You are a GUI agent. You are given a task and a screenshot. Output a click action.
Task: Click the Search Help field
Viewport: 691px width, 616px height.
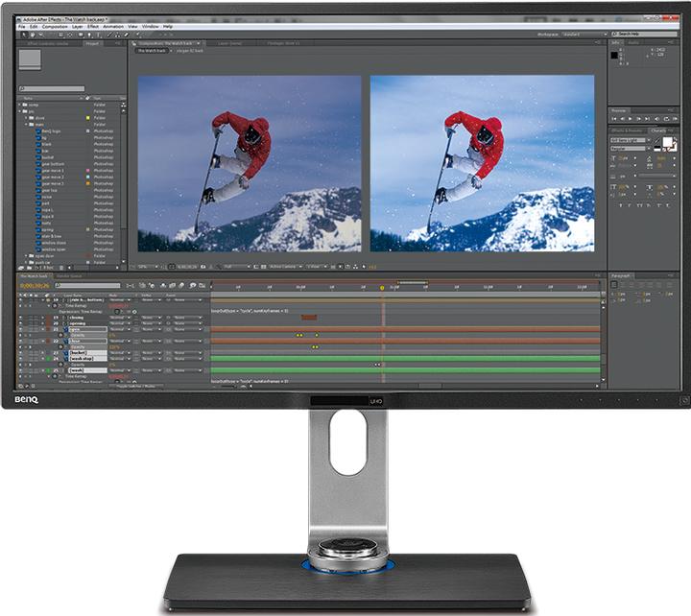click(x=644, y=34)
